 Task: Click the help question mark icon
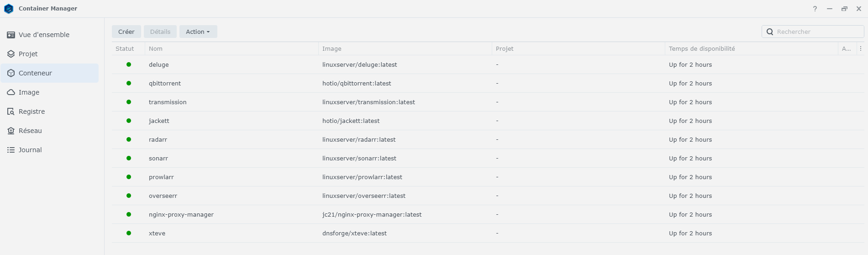click(x=815, y=9)
